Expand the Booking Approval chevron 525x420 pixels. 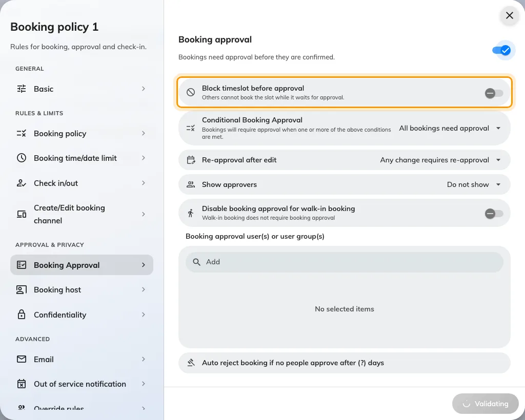click(x=144, y=265)
